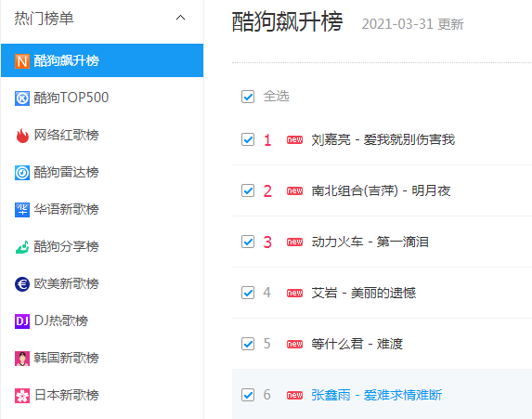Click rank number 3 in red
This screenshot has height=419, width=532.
pos(267,242)
